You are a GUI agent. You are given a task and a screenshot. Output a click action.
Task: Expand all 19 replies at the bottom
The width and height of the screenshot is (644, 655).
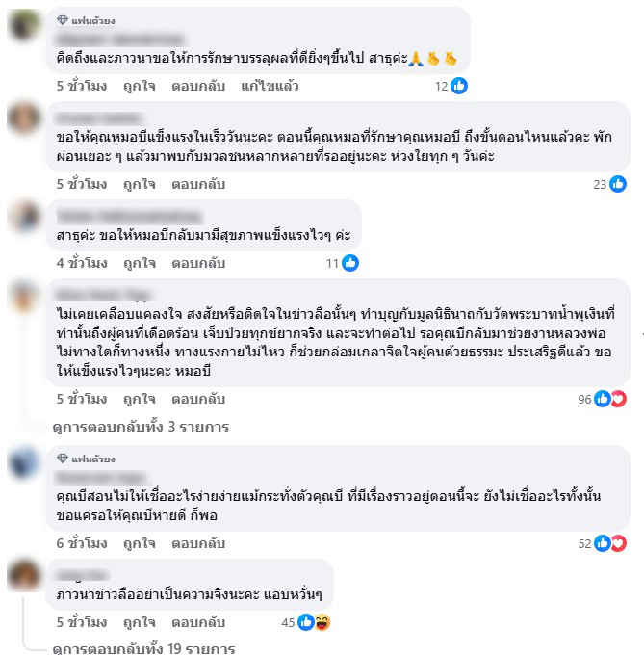144,648
